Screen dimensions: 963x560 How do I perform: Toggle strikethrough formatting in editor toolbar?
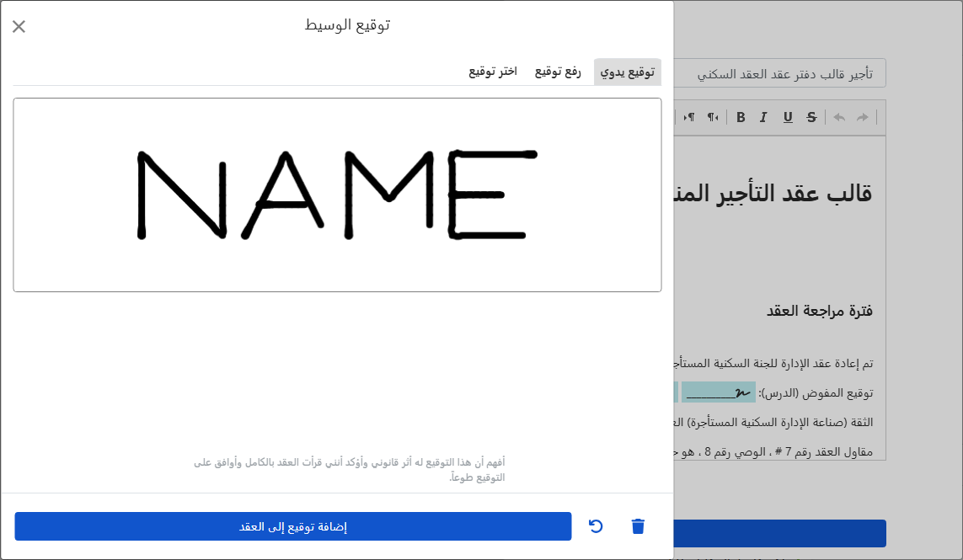tap(811, 117)
